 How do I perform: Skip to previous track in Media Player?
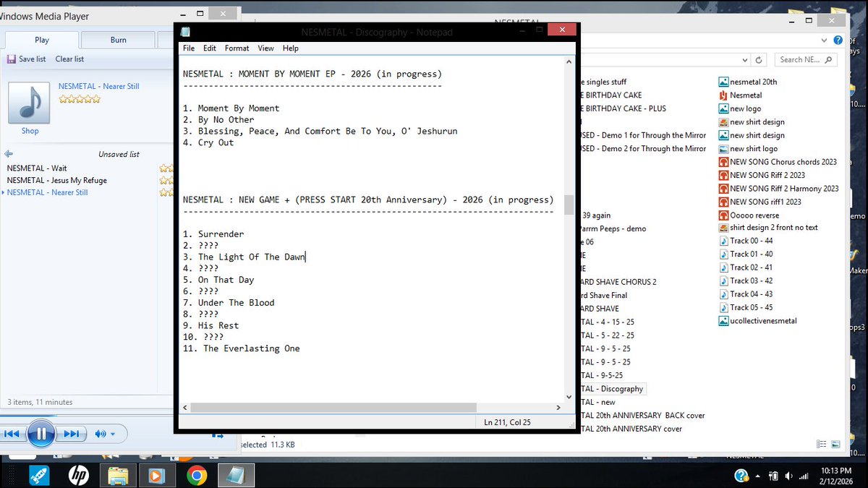(x=12, y=434)
